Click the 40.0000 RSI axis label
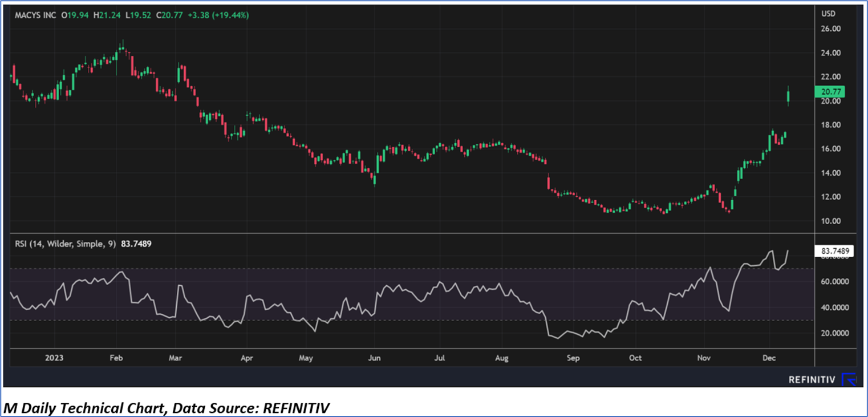Screen dimensions: 868x417 pos(834,307)
